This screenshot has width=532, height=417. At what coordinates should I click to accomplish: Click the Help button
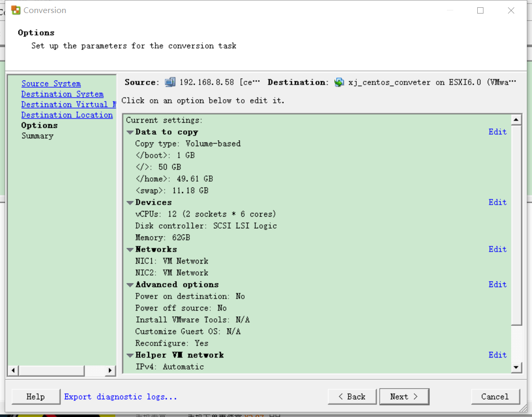(x=35, y=397)
